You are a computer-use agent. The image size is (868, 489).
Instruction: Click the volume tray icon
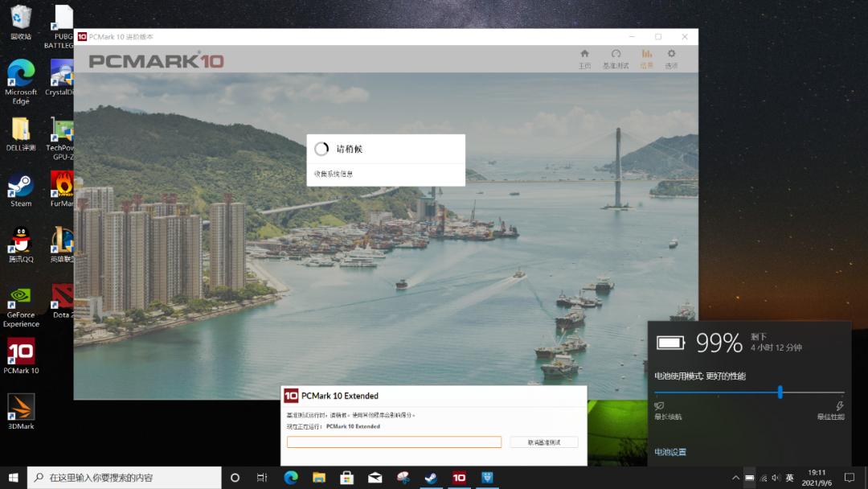click(x=776, y=478)
